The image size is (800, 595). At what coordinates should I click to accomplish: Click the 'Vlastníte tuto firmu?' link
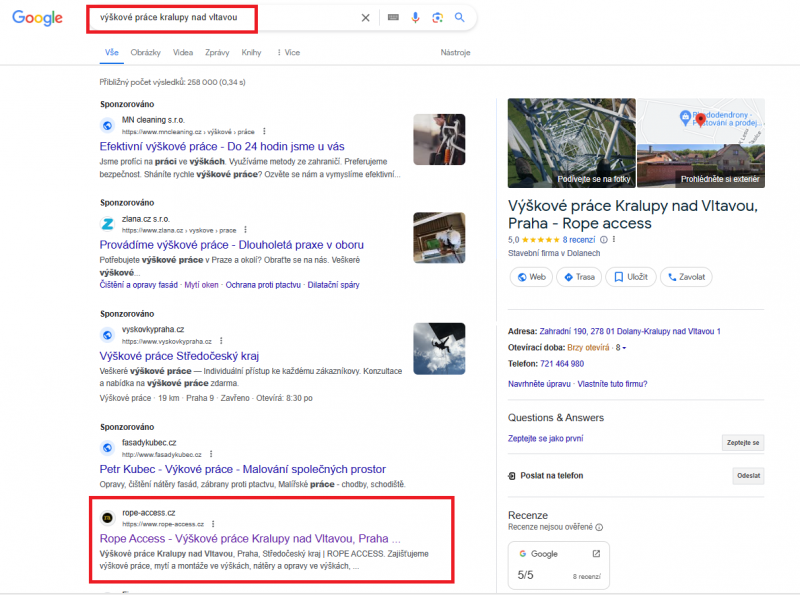point(612,384)
